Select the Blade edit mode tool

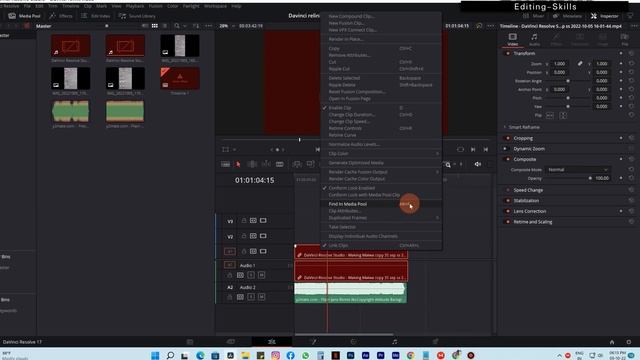click(280, 164)
